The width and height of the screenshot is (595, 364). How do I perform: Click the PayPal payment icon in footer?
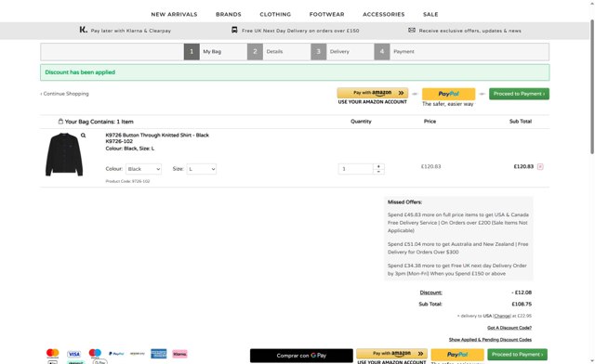pos(116,354)
